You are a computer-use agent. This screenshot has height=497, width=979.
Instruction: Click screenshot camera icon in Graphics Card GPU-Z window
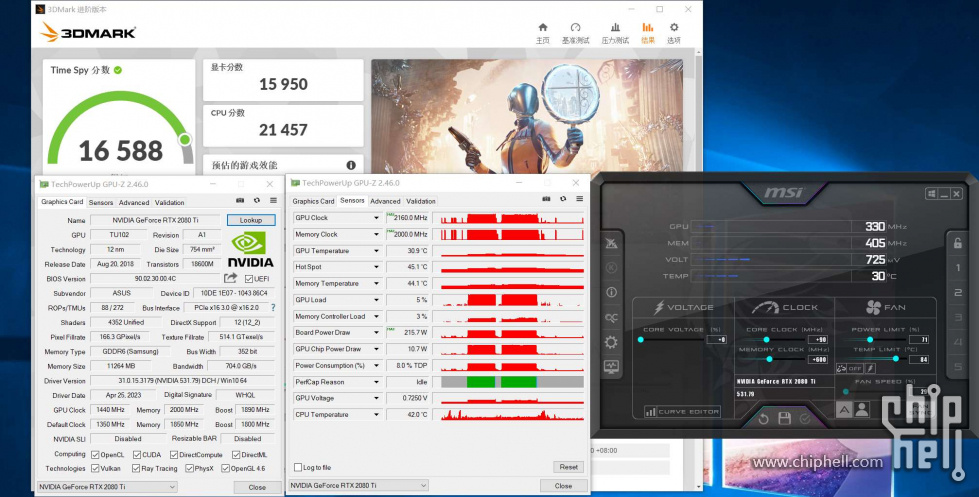[x=240, y=200]
